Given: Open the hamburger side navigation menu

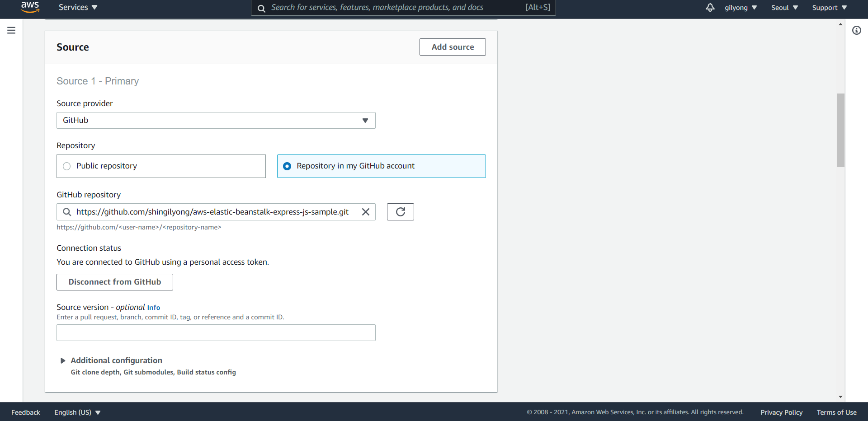Looking at the screenshot, I should tap(11, 30).
